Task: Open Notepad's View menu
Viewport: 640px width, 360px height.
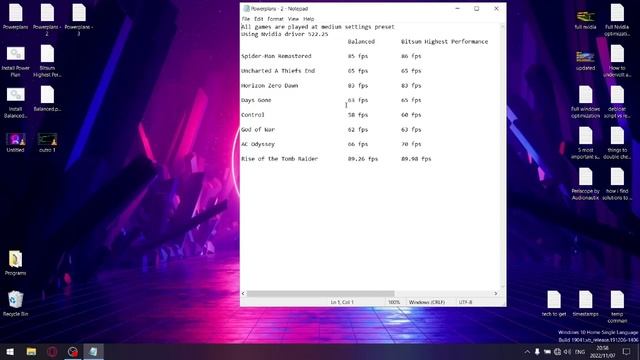Action: 293,19
